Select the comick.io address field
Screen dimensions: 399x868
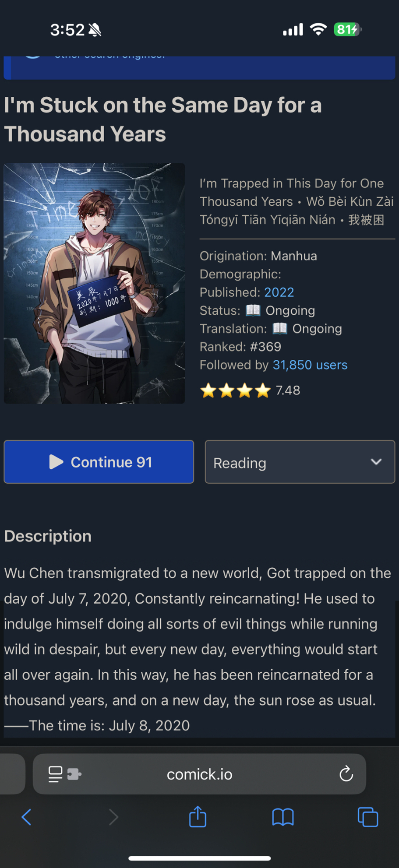pos(199,774)
